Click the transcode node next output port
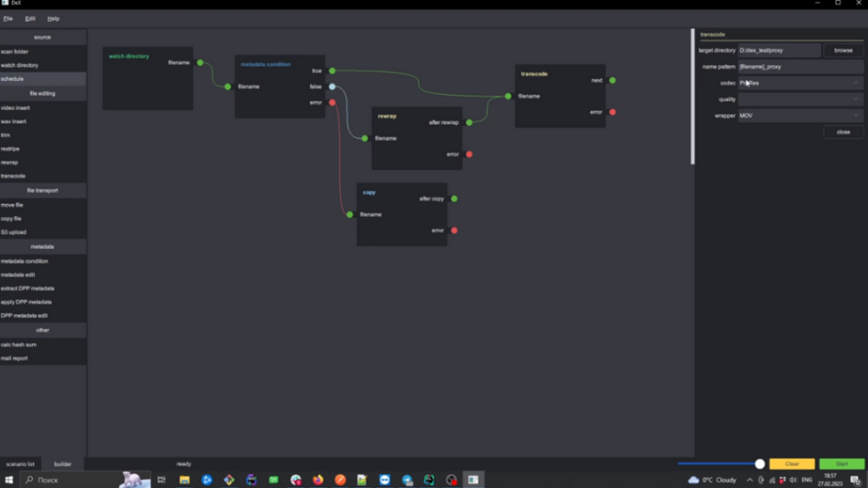Screen dimensions: 868x488 (x=613, y=80)
